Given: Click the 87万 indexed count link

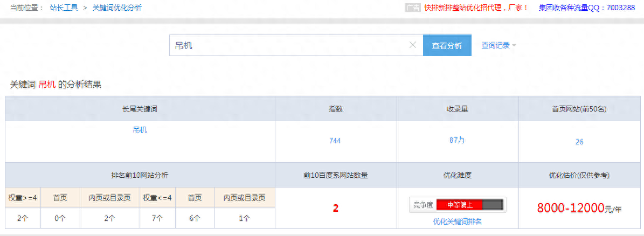Looking at the screenshot, I should coord(457,140).
